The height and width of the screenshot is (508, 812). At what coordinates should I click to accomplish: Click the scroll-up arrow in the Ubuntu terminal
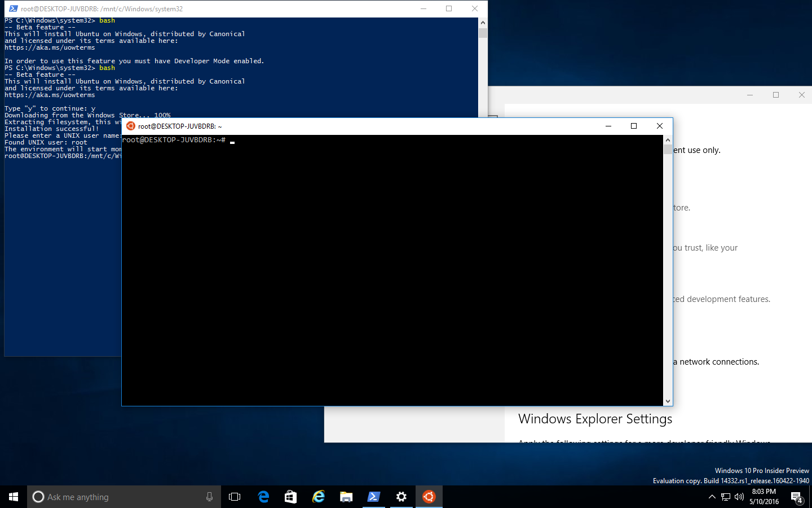(668, 139)
